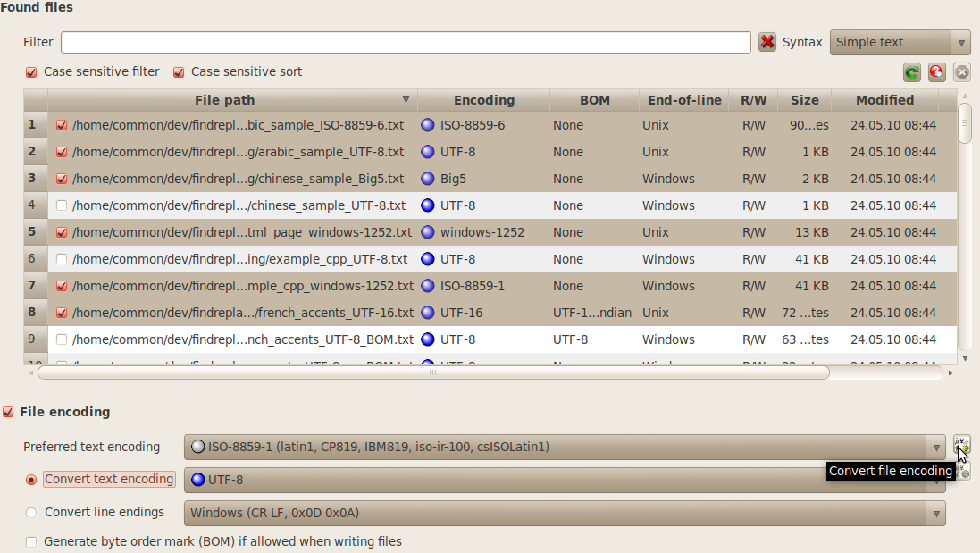Enable Generate byte order mark option
980x553 pixels.
31,541
